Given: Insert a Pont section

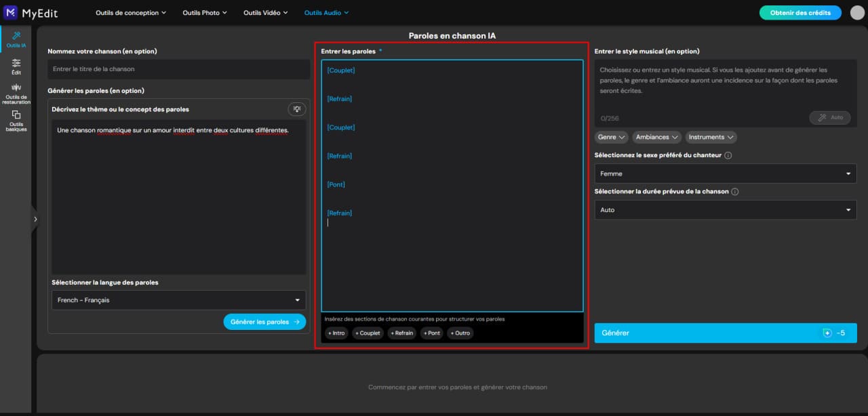Looking at the screenshot, I should click(432, 333).
